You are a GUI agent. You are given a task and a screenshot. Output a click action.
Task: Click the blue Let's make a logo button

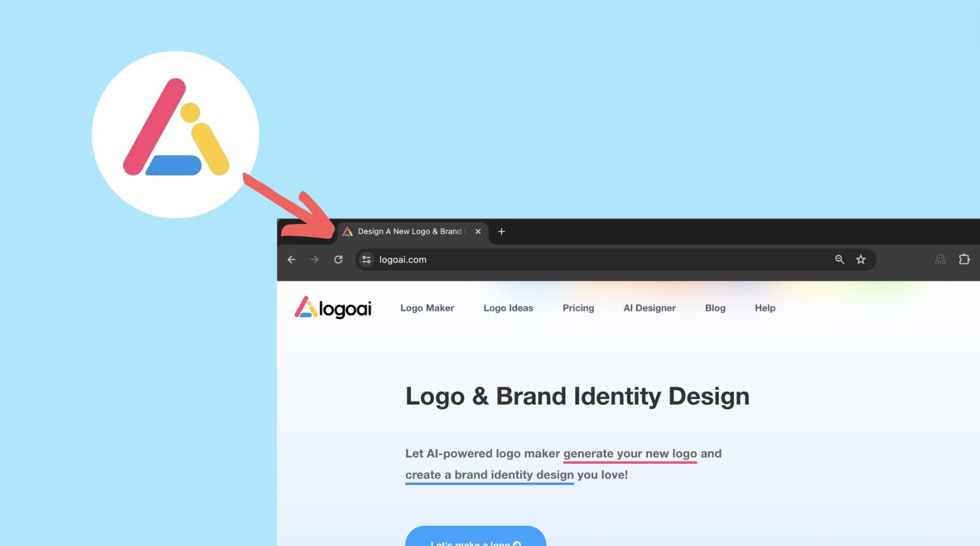click(475, 536)
